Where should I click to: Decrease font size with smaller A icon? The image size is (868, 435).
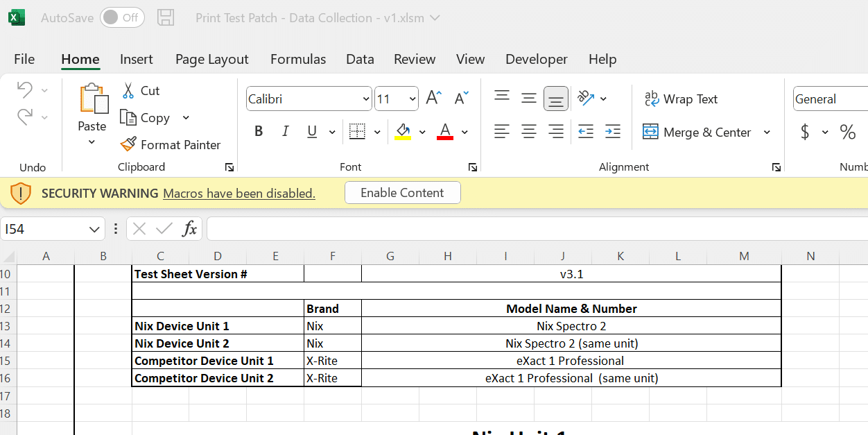[462, 98]
